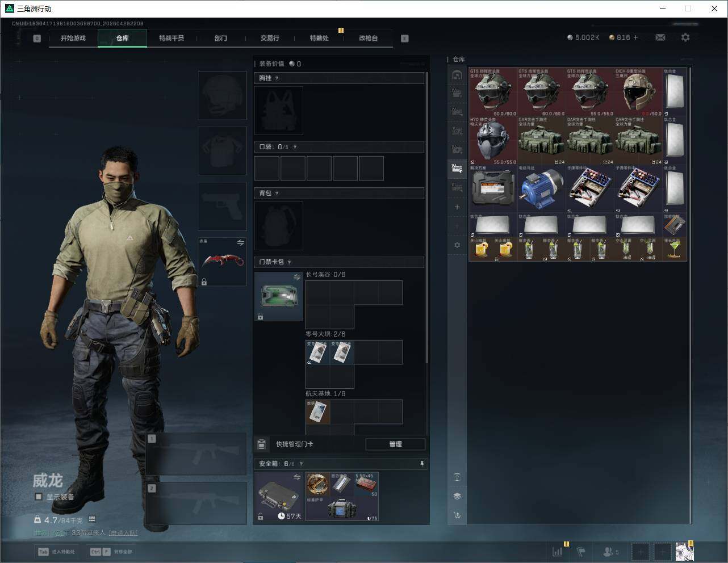Viewport: 728px width, 563px height.
Task: Select the H70 精英头盔 in the warehouse
Action: click(493, 141)
